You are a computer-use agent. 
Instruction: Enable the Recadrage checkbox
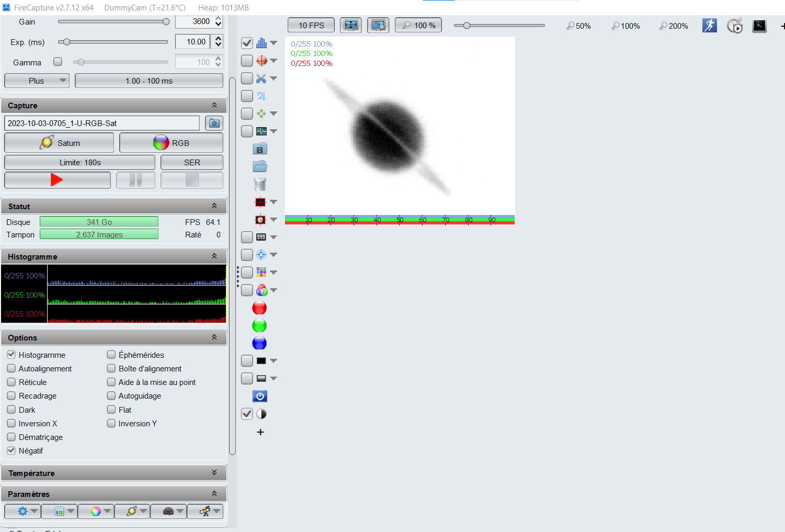pos(12,395)
